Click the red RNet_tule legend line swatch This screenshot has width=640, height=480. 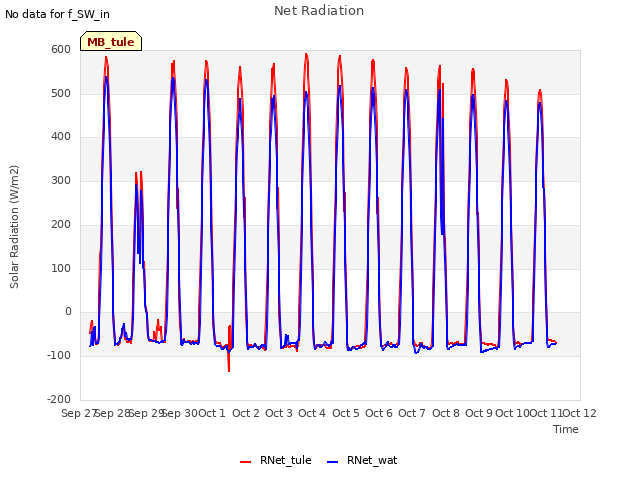(245, 462)
